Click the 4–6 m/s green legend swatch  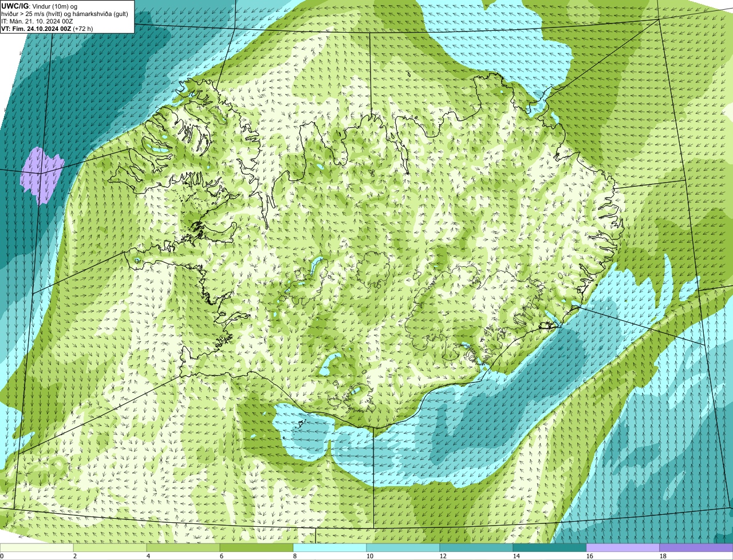(x=183, y=547)
